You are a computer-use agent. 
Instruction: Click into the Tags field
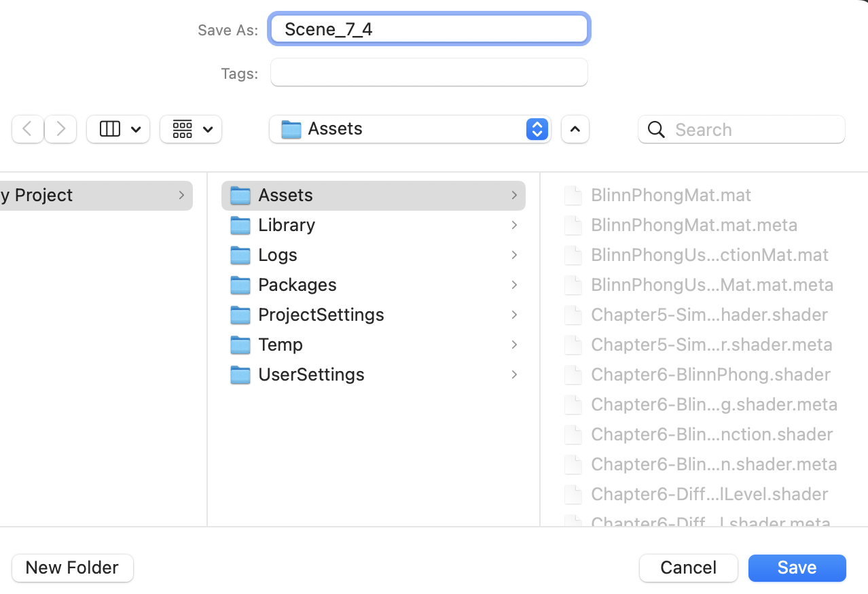tap(429, 73)
